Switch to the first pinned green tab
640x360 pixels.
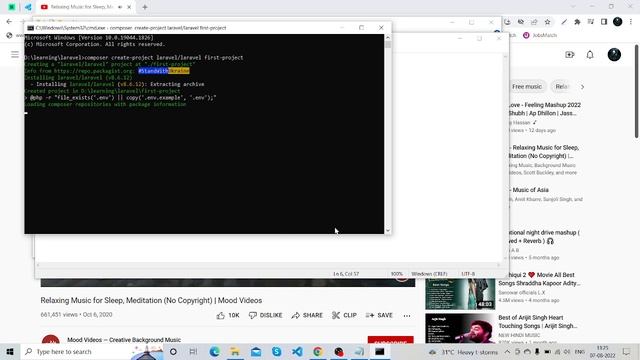[12, 7]
